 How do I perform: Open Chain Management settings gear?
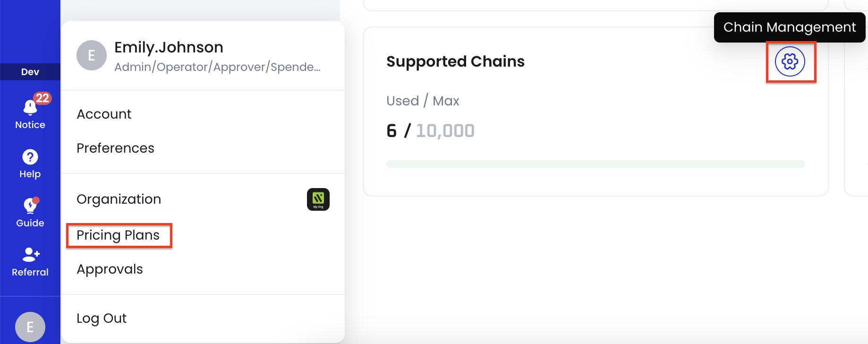coord(790,61)
